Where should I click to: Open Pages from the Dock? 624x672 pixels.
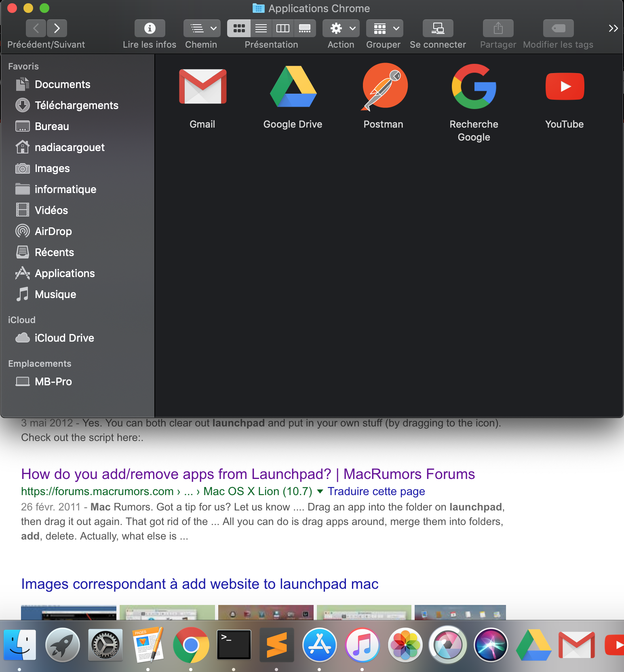[x=148, y=645]
